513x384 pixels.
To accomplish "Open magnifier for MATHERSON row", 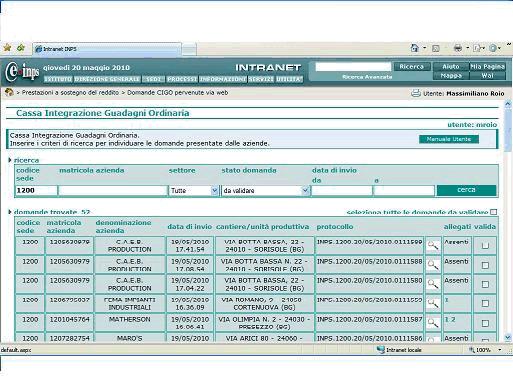I will tap(433, 323).
